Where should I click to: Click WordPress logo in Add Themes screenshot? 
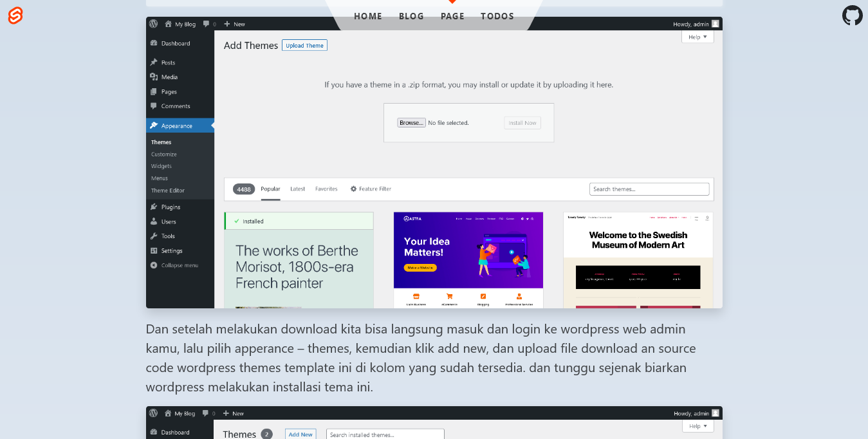point(153,24)
